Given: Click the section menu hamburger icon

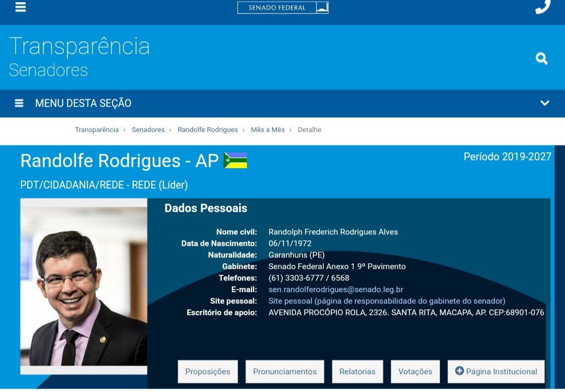Looking at the screenshot, I should (x=19, y=103).
